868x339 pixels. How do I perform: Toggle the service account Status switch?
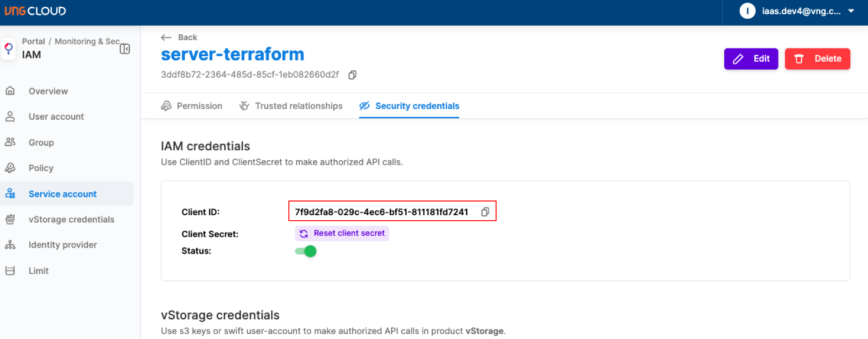click(306, 251)
